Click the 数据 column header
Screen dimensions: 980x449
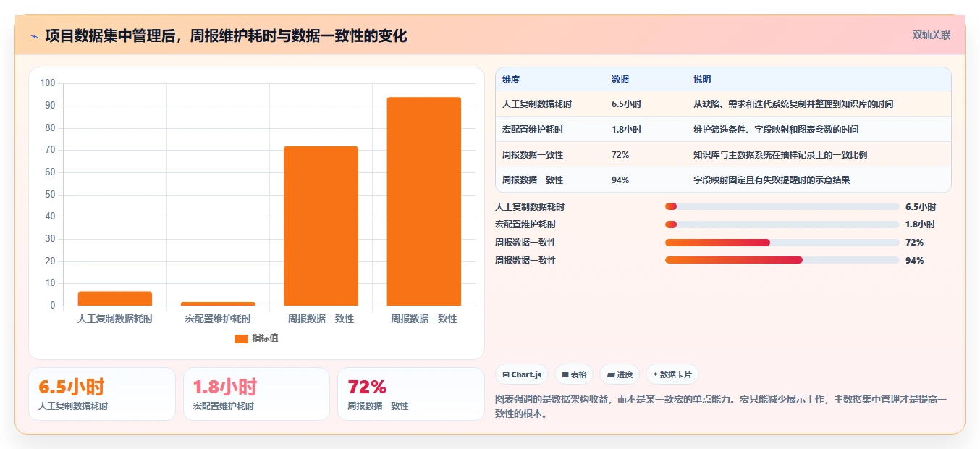pyautogui.click(x=620, y=80)
